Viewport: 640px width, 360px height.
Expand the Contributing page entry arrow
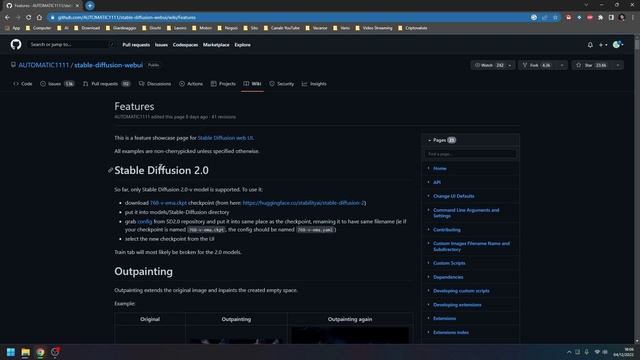click(428, 229)
